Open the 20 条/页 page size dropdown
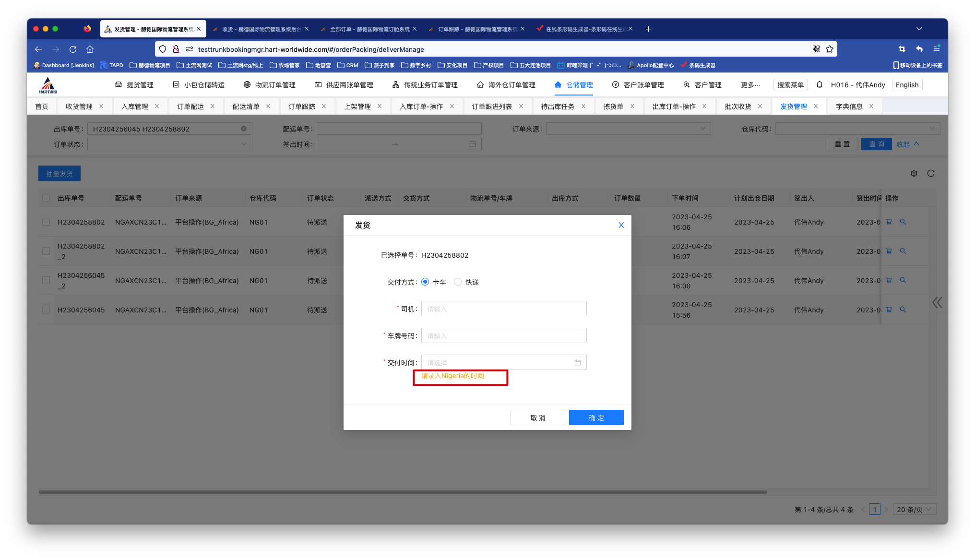This screenshot has height=560, width=975. 916,509
